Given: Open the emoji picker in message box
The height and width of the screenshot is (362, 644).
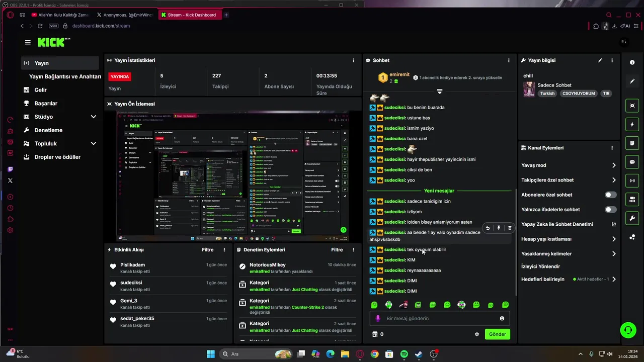Looking at the screenshot, I should [x=502, y=318].
